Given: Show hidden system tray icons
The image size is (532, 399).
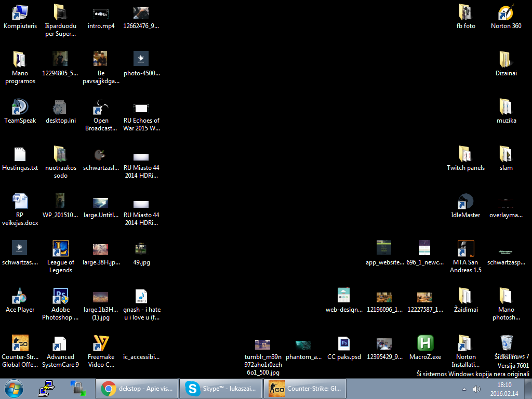Looking at the screenshot, I should click(x=464, y=389).
